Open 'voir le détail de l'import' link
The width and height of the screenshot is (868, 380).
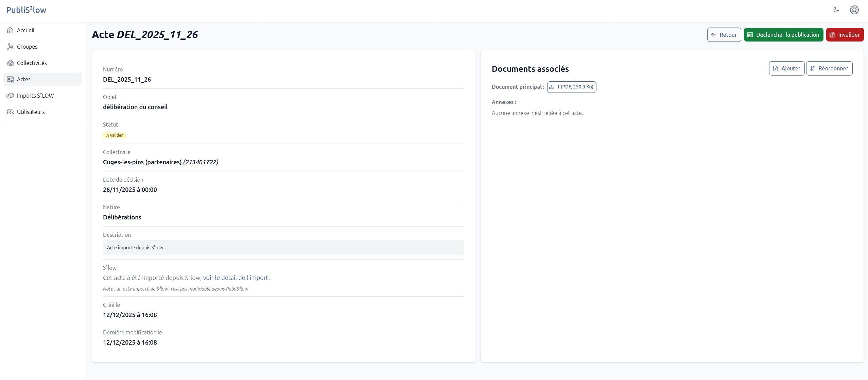[x=236, y=278]
